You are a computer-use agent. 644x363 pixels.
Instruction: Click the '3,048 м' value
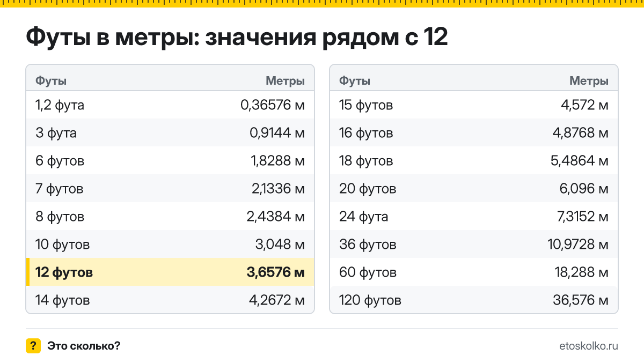coord(280,245)
